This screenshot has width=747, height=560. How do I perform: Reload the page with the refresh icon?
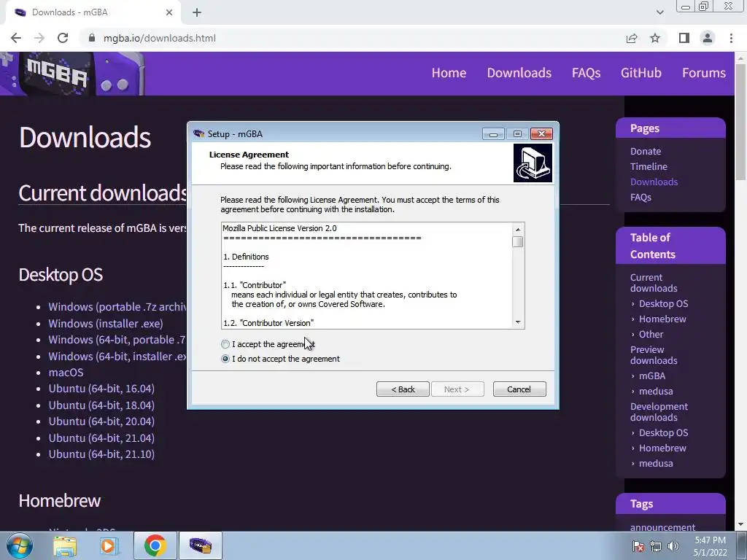click(x=63, y=38)
